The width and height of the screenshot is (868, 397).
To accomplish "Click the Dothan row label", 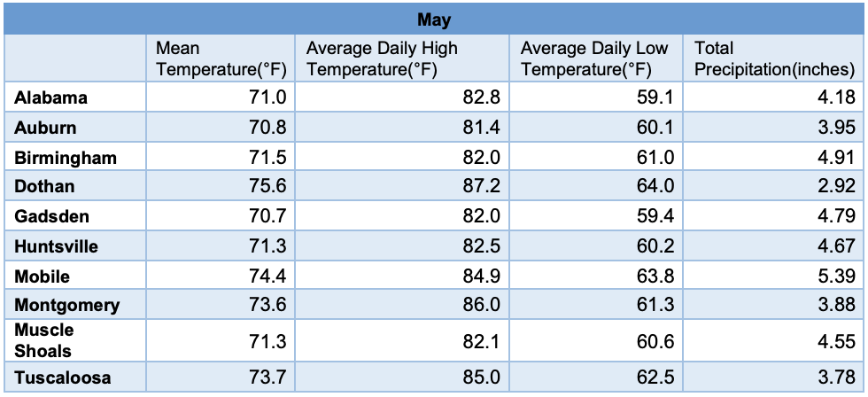I will pyautogui.click(x=44, y=186).
